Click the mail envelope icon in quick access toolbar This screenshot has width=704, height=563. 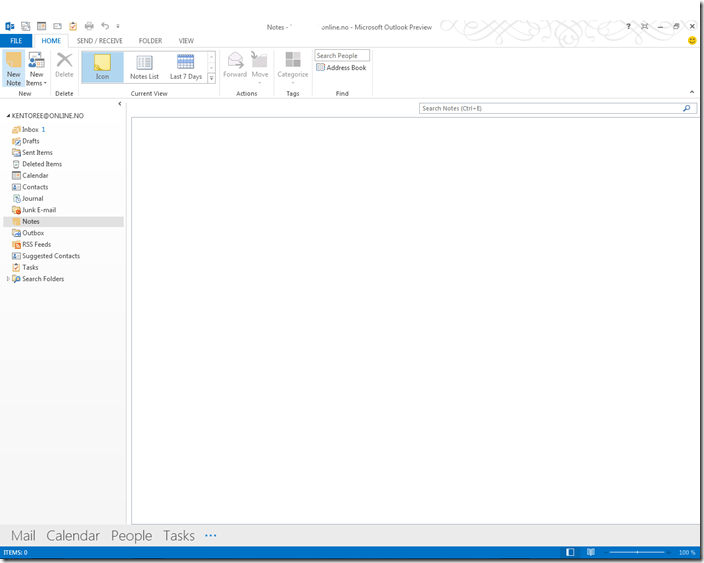tap(57, 26)
